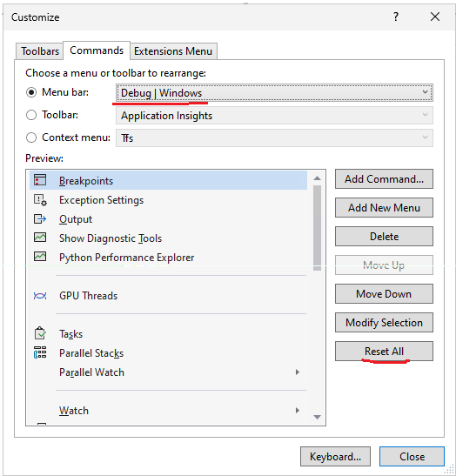Expand the Watch submenu arrow
This screenshot has height=476, width=456.
click(x=298, y=411)
